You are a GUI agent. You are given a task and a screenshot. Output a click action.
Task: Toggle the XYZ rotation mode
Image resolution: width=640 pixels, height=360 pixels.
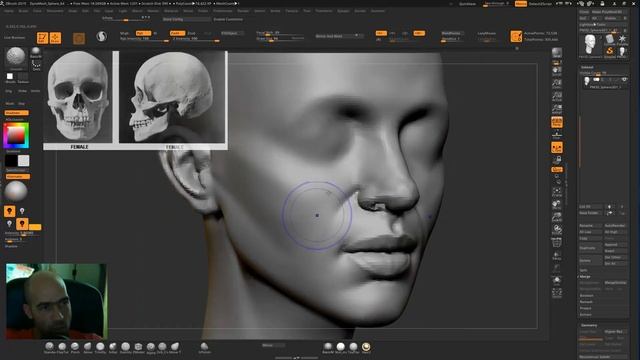[557, 169]
